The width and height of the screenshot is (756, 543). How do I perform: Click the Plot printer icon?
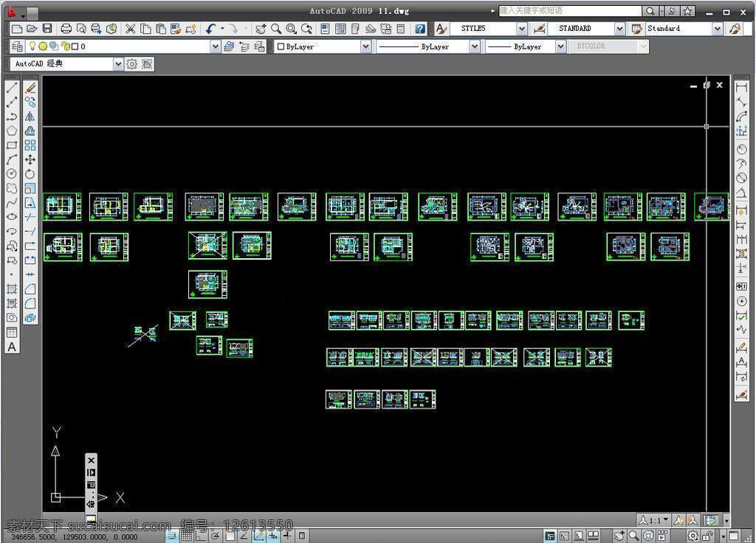point(66,29)
